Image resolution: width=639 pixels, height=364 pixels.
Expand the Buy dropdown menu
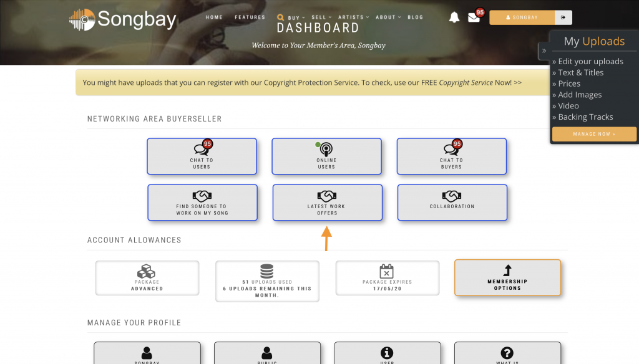296,18
